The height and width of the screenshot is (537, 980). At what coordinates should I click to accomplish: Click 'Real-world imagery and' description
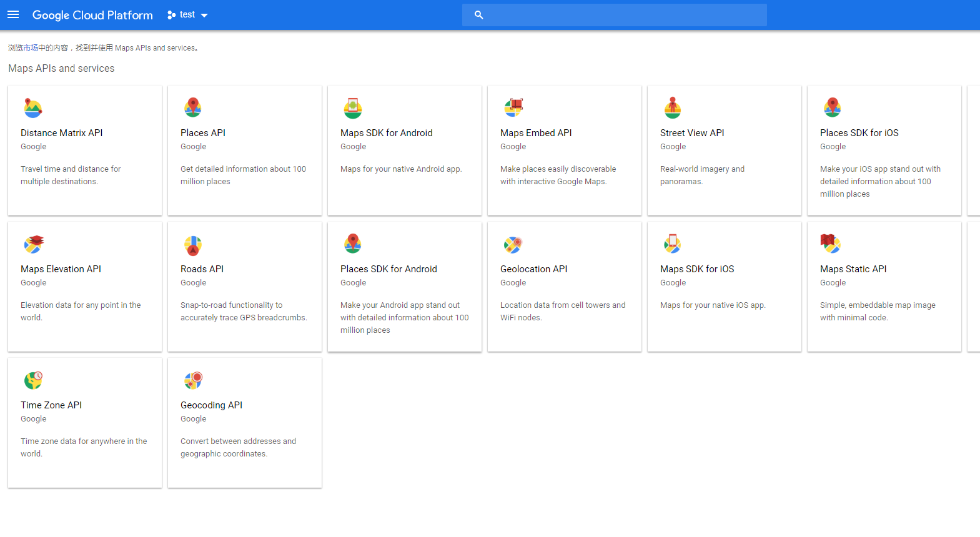(702, 169)
